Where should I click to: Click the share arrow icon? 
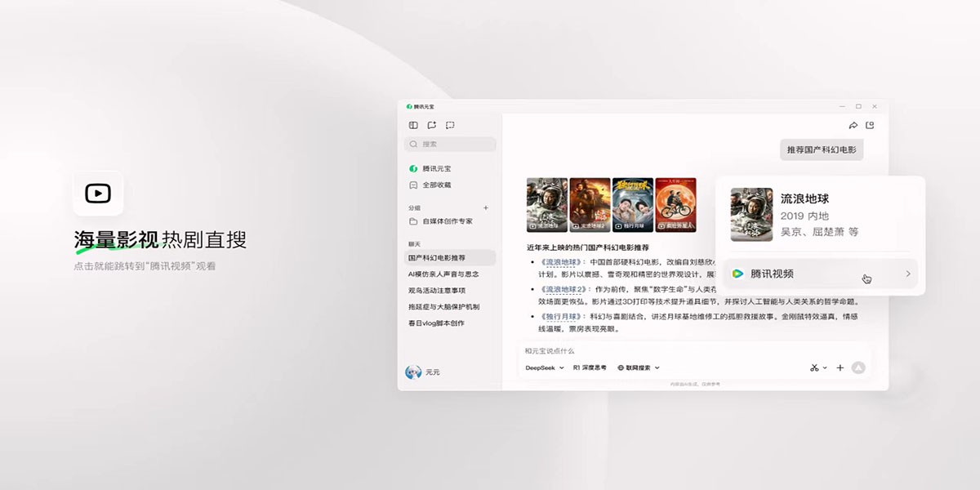coord(853,125)
